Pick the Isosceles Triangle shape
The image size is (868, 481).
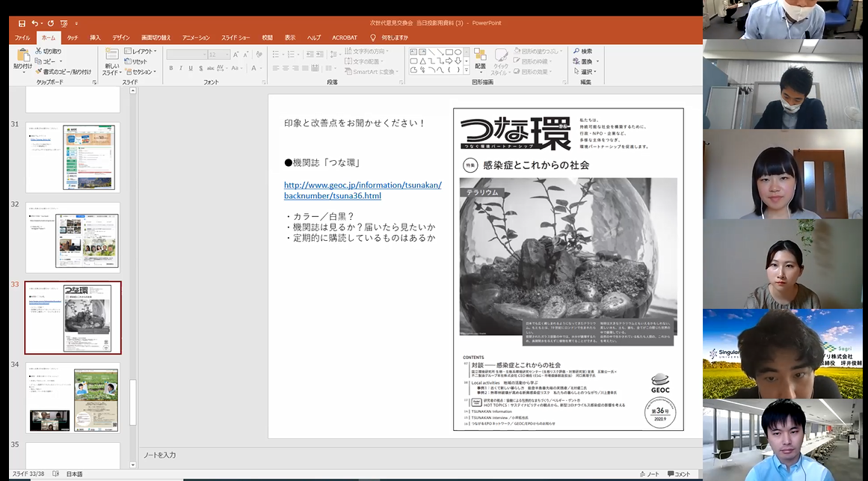coord(422,61)
